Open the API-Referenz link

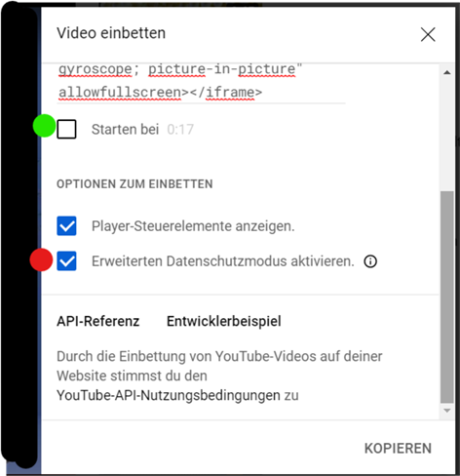click(x=98, y=321)
